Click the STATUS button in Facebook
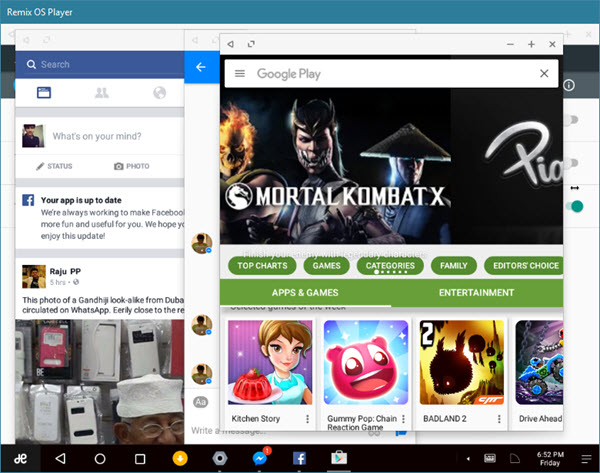 [x=54, y=166]
